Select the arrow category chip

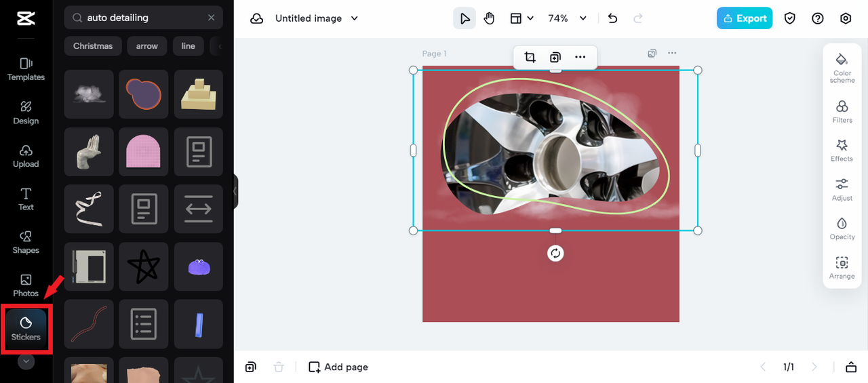147,46
